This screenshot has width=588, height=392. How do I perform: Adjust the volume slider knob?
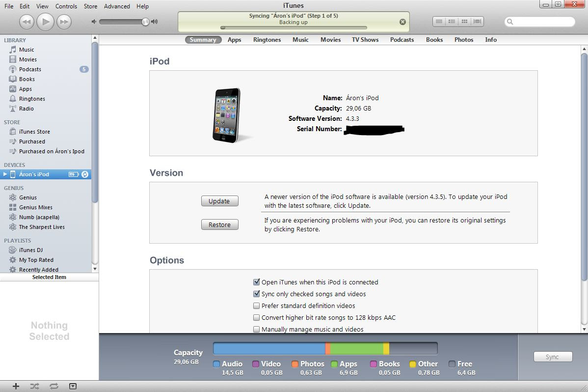coord(145,22)
